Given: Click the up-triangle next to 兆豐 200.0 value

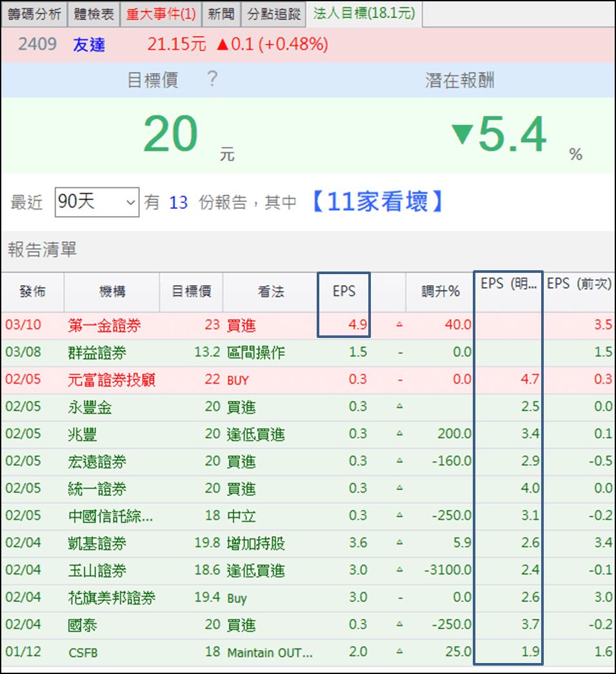Looking at the screenshot, I should [x=401, y=434].
